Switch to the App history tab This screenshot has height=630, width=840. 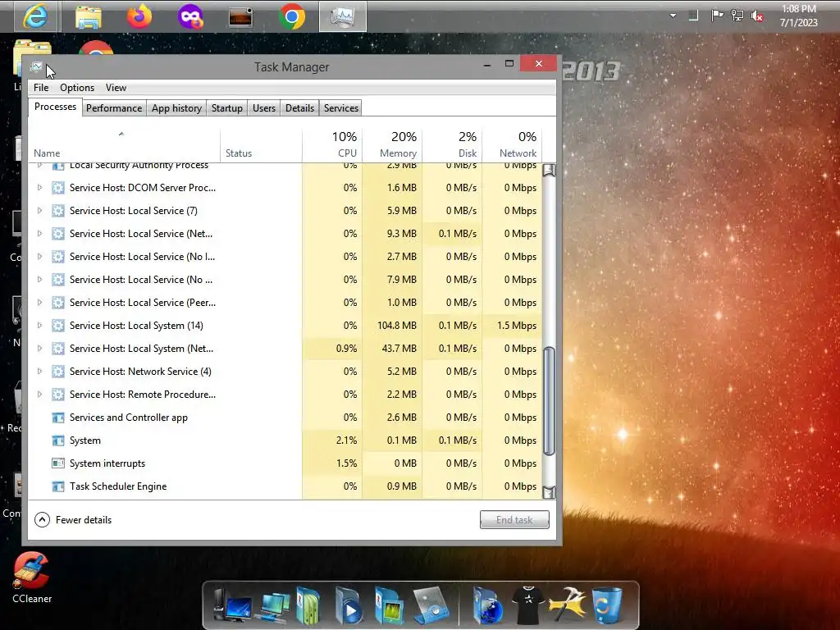pos(177,108)
